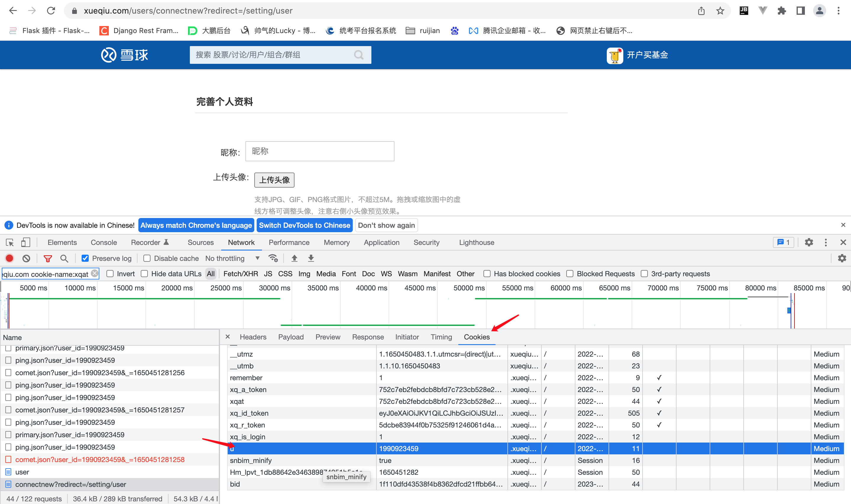Check Blocked Requests checkbox
The image size is (851, 504).
570,274
